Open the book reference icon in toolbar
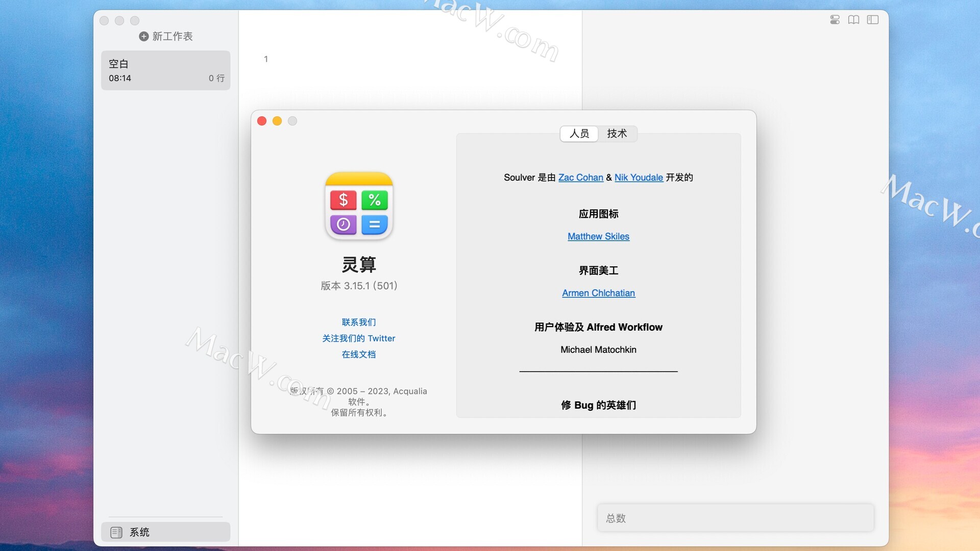 (853, 20)
